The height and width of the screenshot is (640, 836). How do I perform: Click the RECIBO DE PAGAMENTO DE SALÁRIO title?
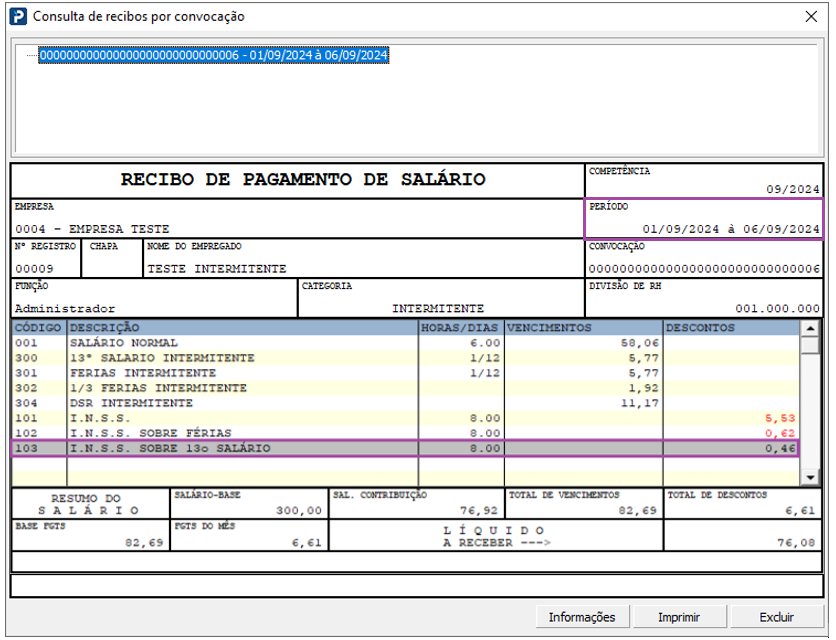click(x=303, y=179)
